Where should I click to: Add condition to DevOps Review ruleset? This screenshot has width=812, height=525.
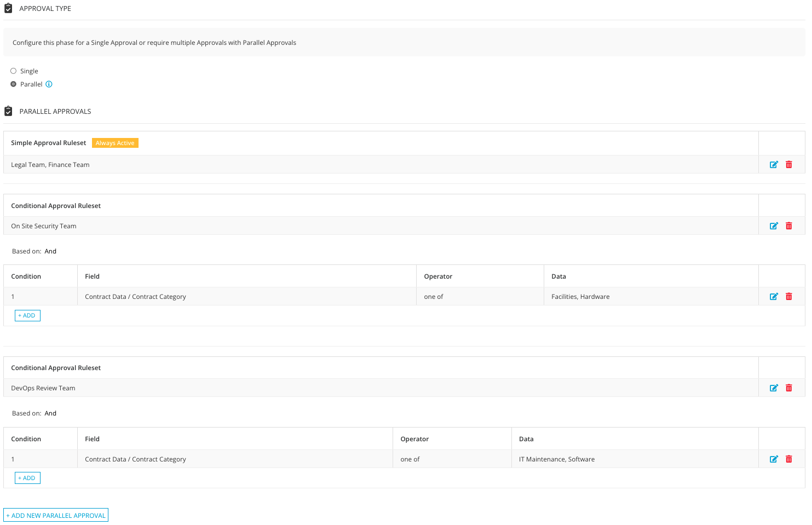click(x=27, y=478)
